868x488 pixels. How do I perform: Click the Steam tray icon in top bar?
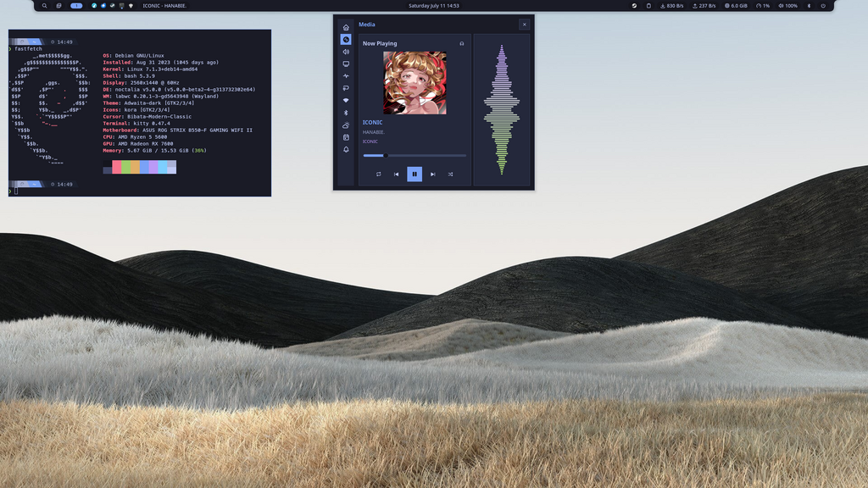coord(634,6)
